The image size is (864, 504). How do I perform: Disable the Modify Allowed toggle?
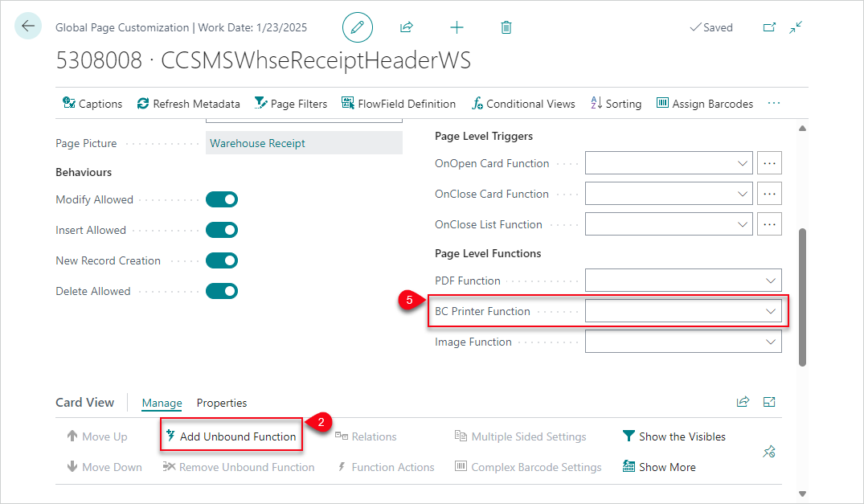(x=221, y=199)
